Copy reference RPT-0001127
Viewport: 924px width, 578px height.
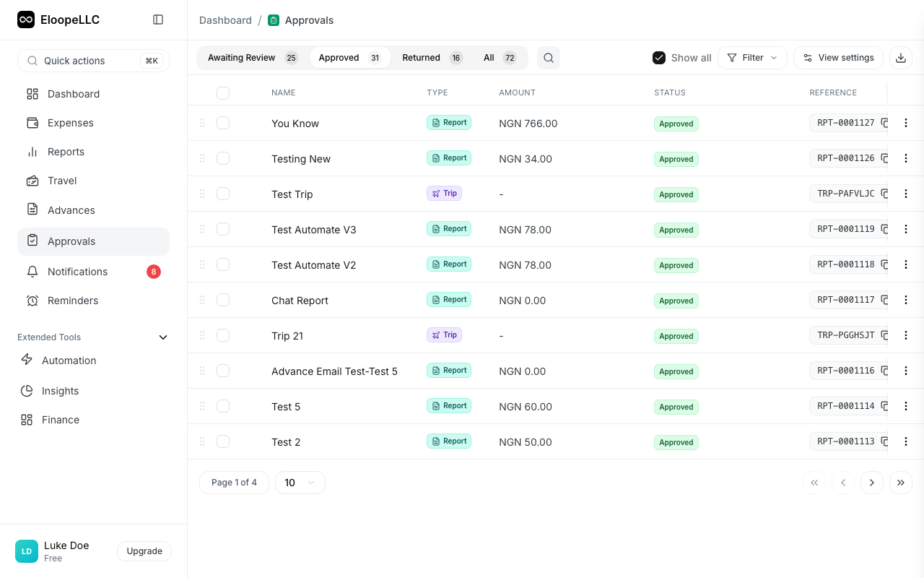pos(884,123)
